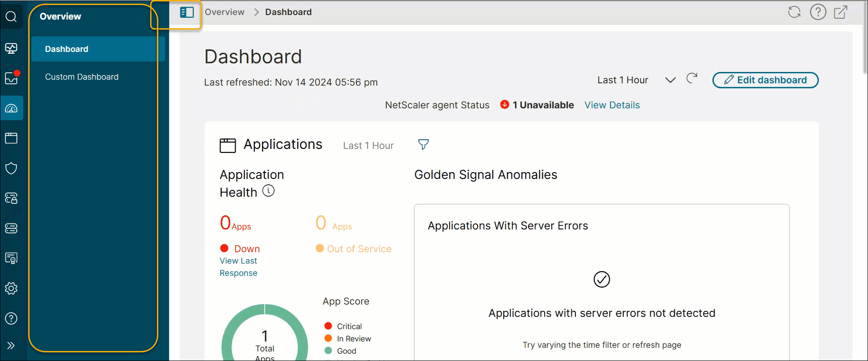This screenshot has width=868, height=361.
Task: Select Custom Dashboard menu item
Action: point(82,77)
